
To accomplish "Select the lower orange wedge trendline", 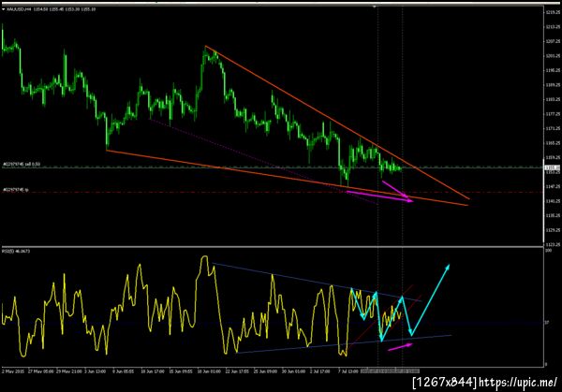I will click(288, 178).
